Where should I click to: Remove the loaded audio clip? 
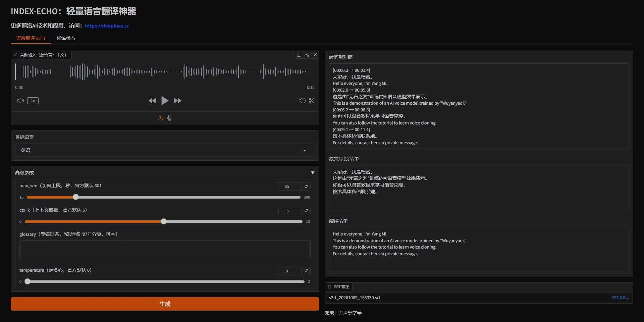coord(315,55)
